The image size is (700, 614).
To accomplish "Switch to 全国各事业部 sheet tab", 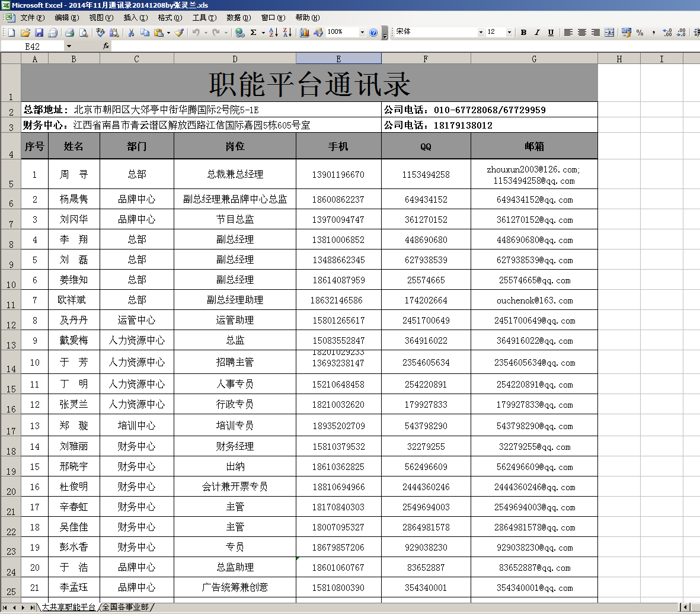I will (x=126, y=607).
